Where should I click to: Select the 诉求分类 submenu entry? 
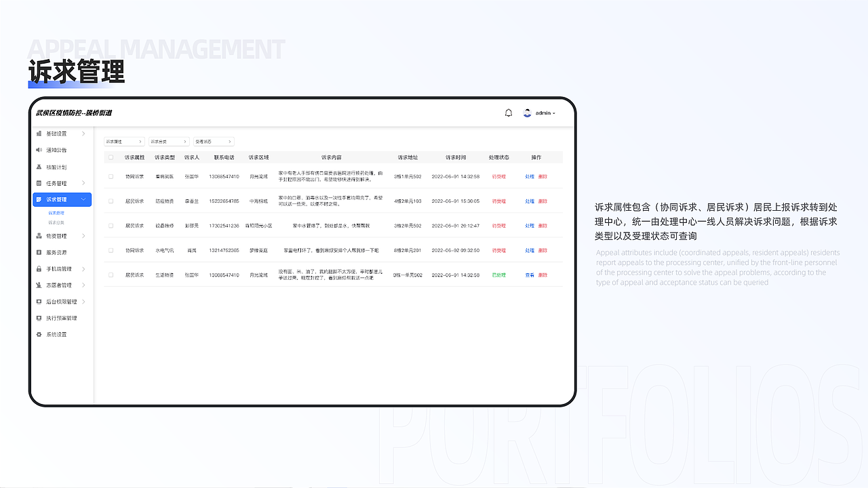pos(56,222)
